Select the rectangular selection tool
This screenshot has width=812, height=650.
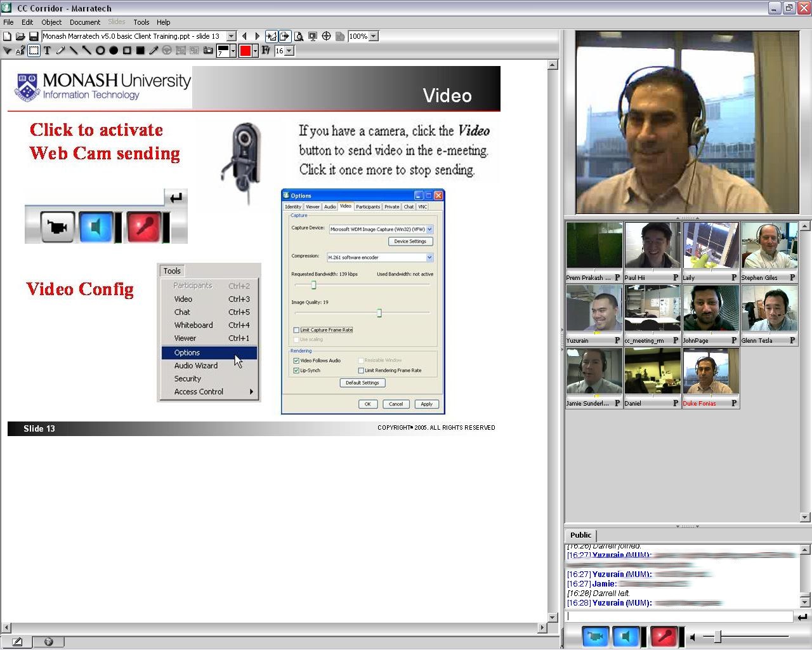pyautogui.click(x=34, y=50)
